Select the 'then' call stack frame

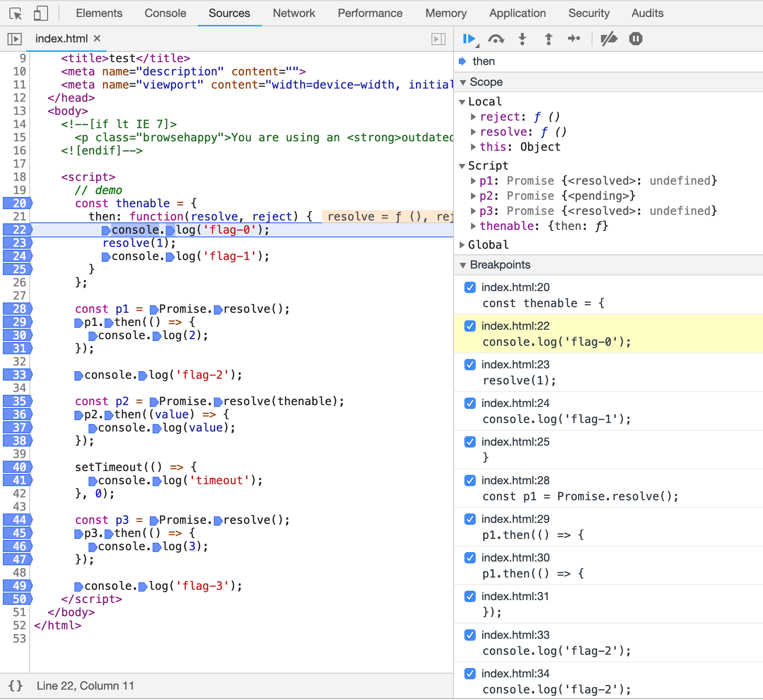tap(609, 61)
